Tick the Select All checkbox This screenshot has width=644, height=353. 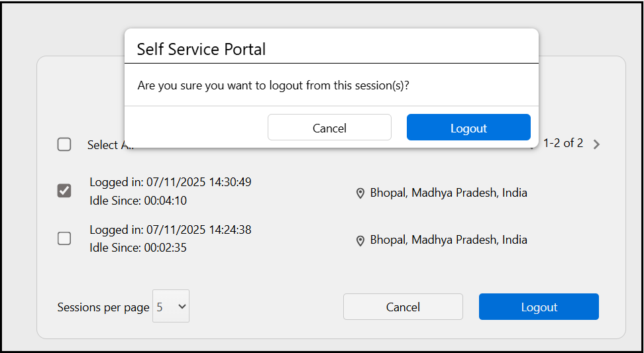tap(64, 144)
